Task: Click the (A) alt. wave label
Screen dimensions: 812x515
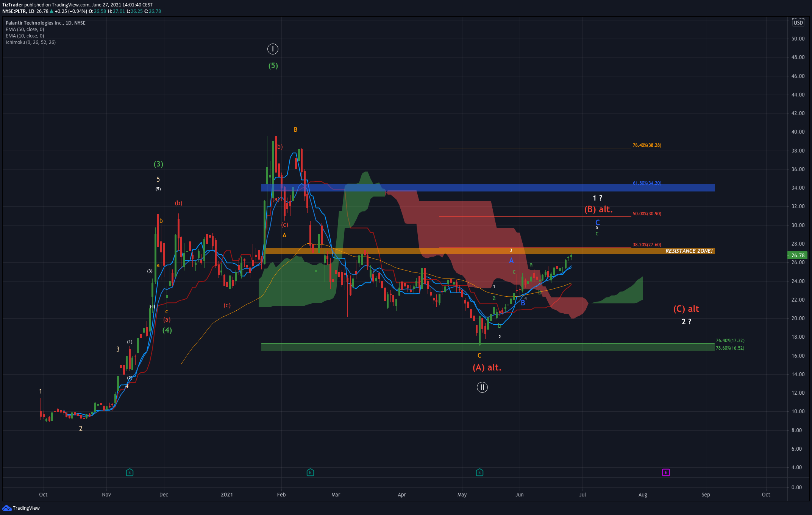Action: pyautogui.click(x=487, y=367)
